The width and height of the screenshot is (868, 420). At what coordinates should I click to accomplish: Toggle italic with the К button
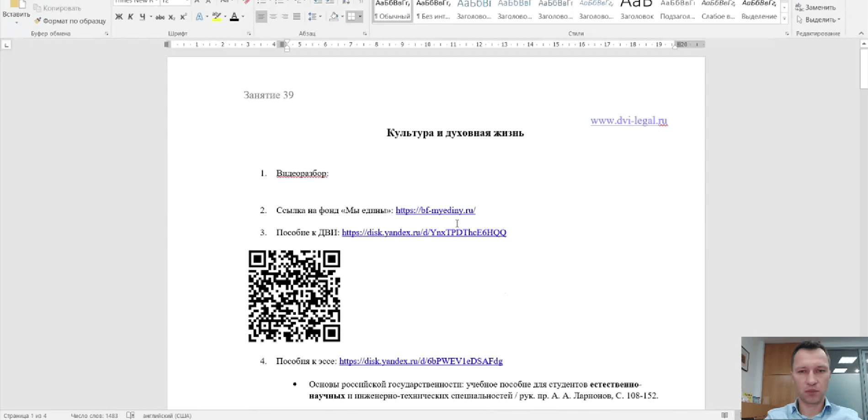(130, 16)
